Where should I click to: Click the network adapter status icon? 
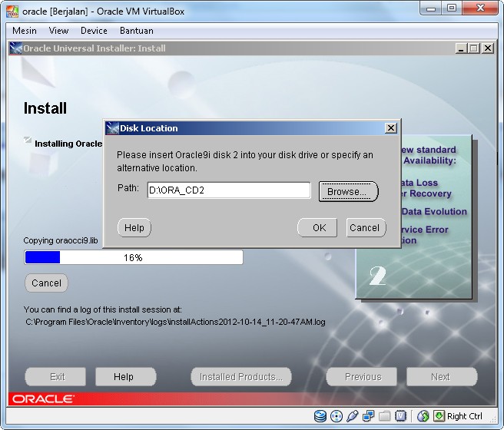[x=368, y=416]
